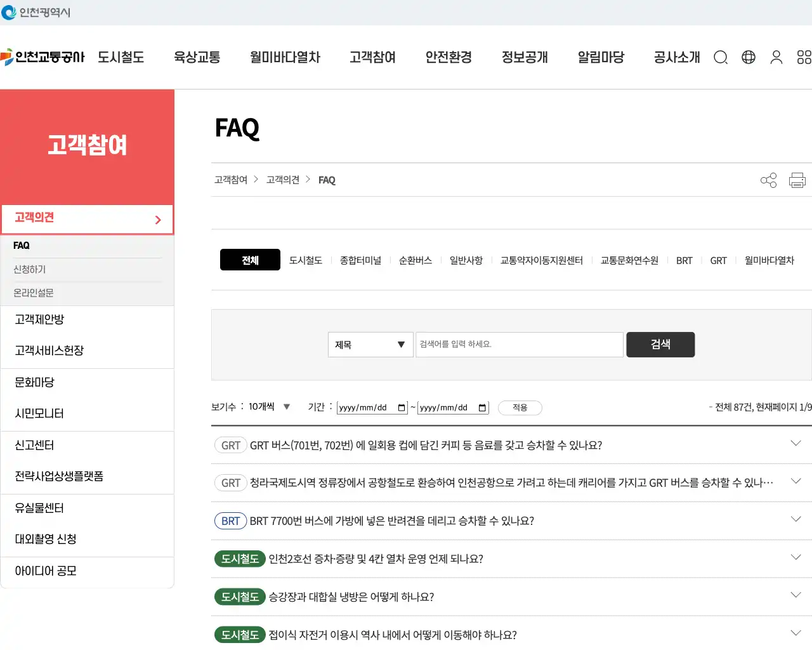Open 대외촬영 신청 in the sidebar
The height and width of the screenshot is (650, 812).
(46, 540)
